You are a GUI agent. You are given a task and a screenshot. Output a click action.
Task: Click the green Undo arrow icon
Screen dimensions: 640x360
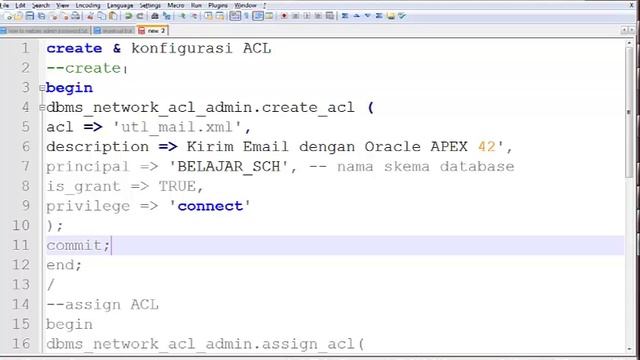[x=128, y=16]
